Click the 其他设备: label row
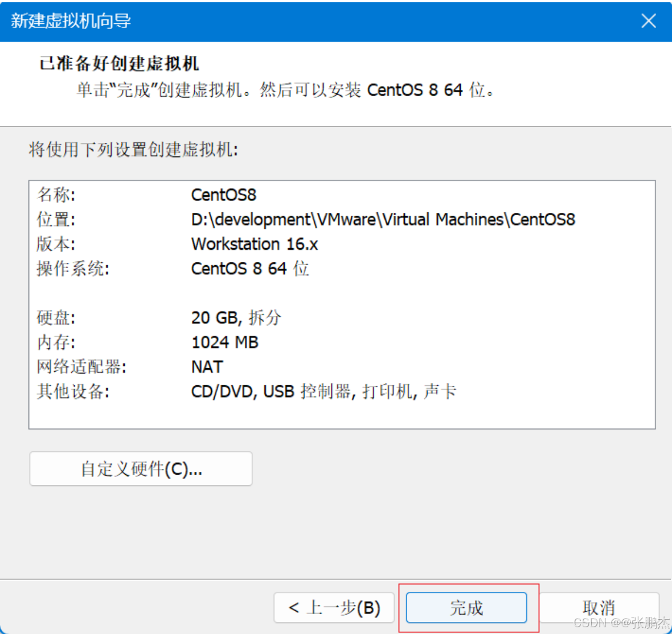The height and width of the screenshot is (634, 672). pyautogui.click(x=73, y=391)
